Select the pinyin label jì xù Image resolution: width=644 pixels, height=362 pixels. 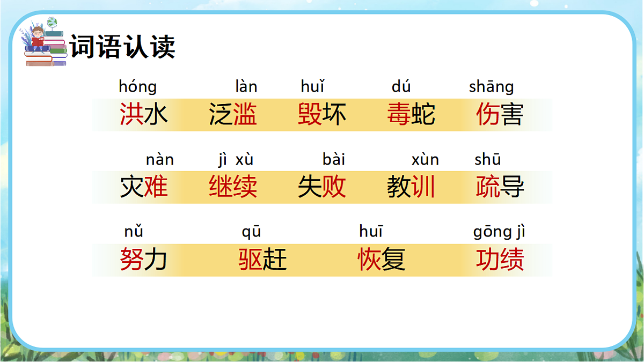point(236,160)
